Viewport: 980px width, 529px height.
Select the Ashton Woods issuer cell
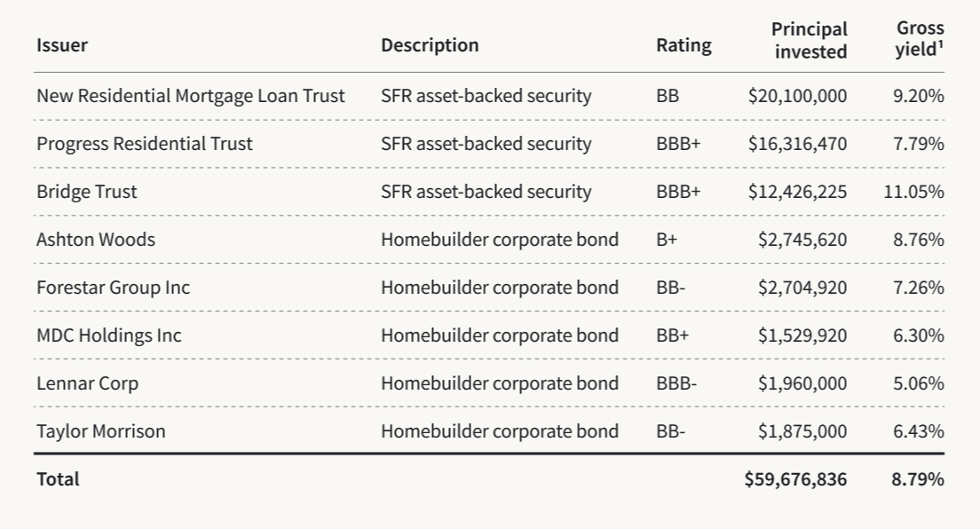pyautogui.click(x=95, y=240)
